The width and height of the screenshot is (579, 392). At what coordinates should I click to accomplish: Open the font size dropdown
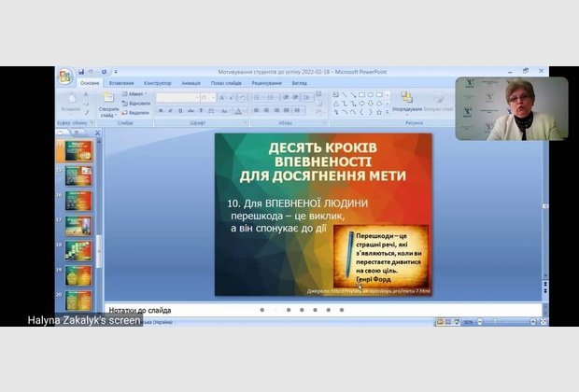(x=213, y=97)
